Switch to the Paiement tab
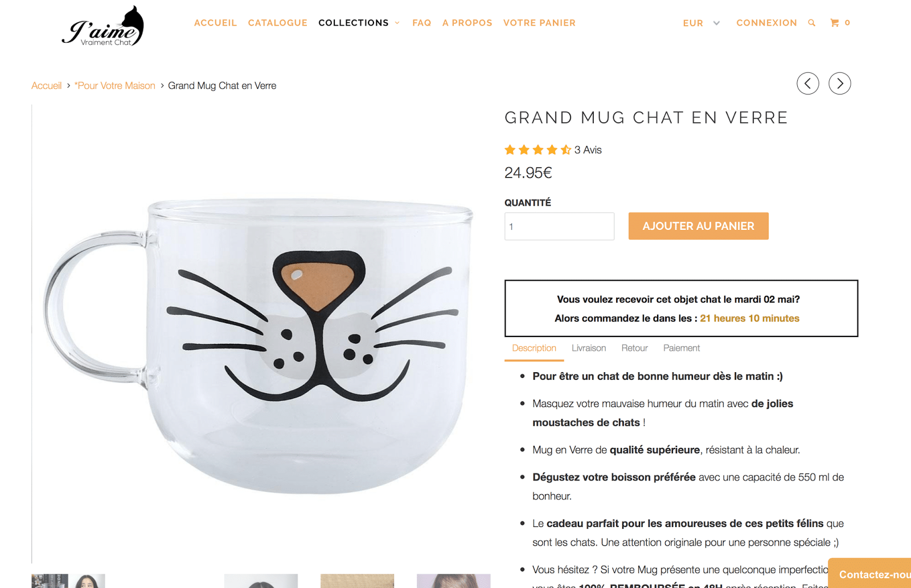This screenshot has width=911, height=588. click(682, 348)
